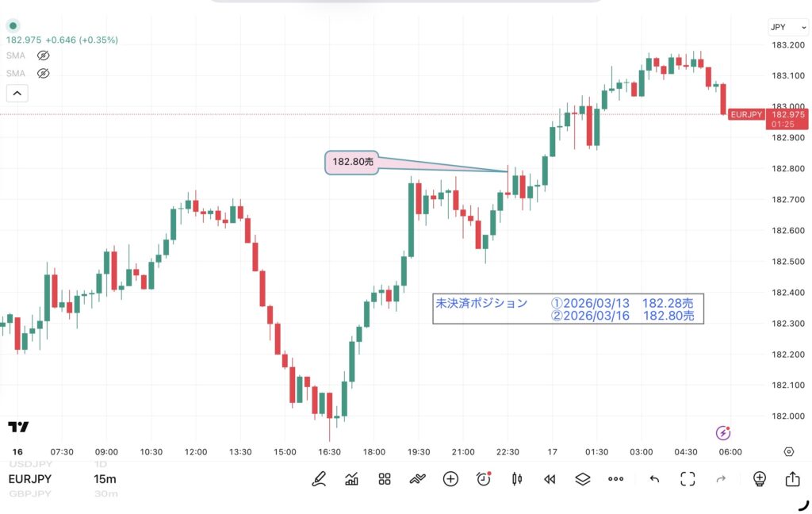Open the stacked layers object tree icon
812x514 pixels.
coord(583,479)
